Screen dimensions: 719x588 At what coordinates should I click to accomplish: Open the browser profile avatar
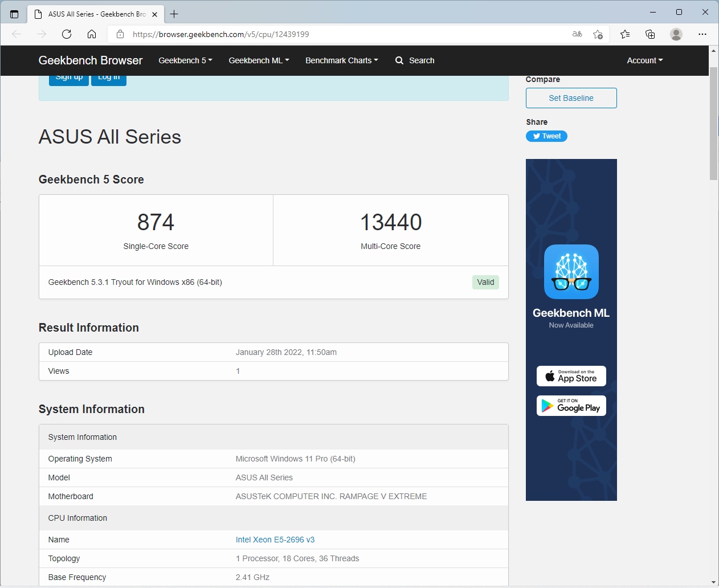coord(676,34)
